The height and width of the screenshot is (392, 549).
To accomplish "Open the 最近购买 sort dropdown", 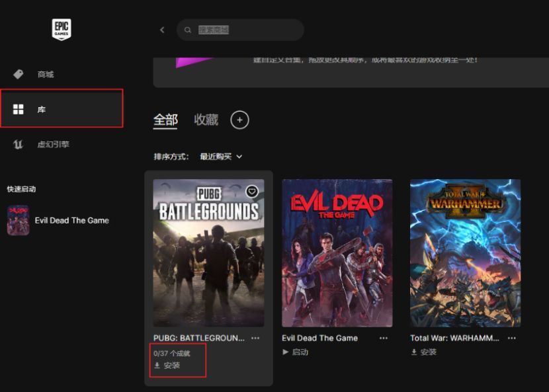I will tap(221, 157).
